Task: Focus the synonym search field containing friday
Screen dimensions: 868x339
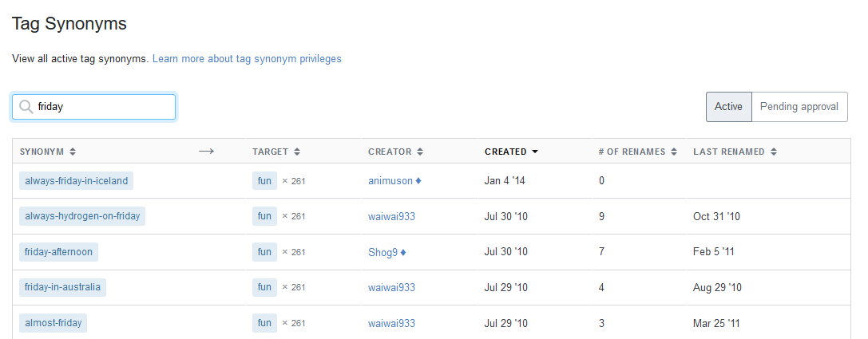Action: click(x=104, y=107)
